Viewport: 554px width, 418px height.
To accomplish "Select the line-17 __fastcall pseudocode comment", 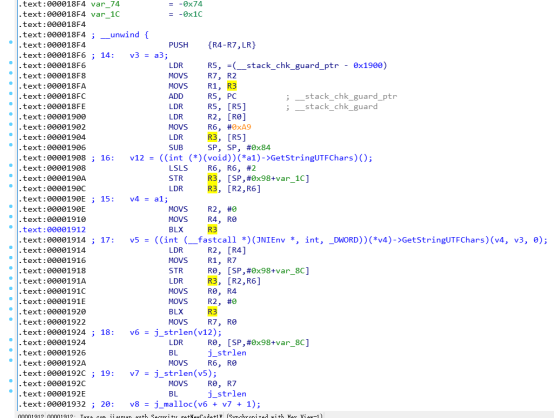I will pyautogui.click(x=319, y=240).
